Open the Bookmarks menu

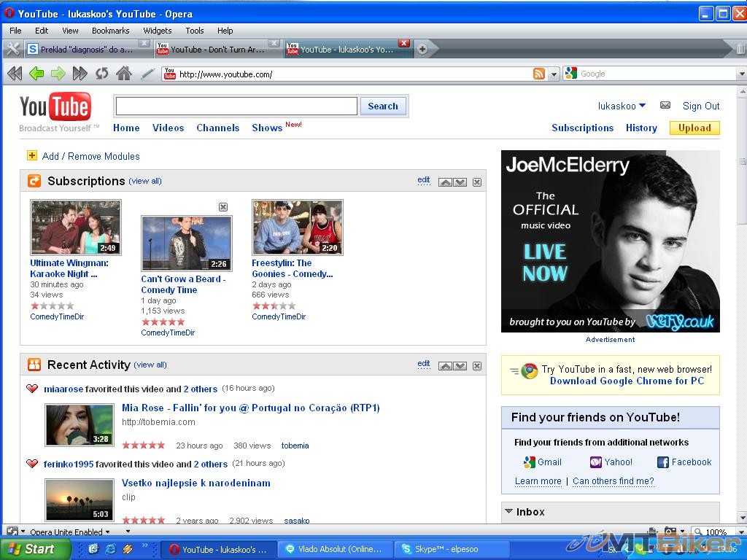pos(110,31)
